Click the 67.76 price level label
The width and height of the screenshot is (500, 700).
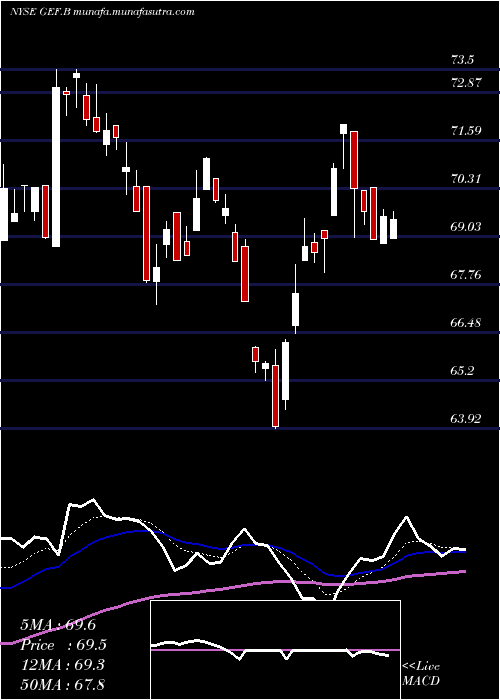coord(466,275)
